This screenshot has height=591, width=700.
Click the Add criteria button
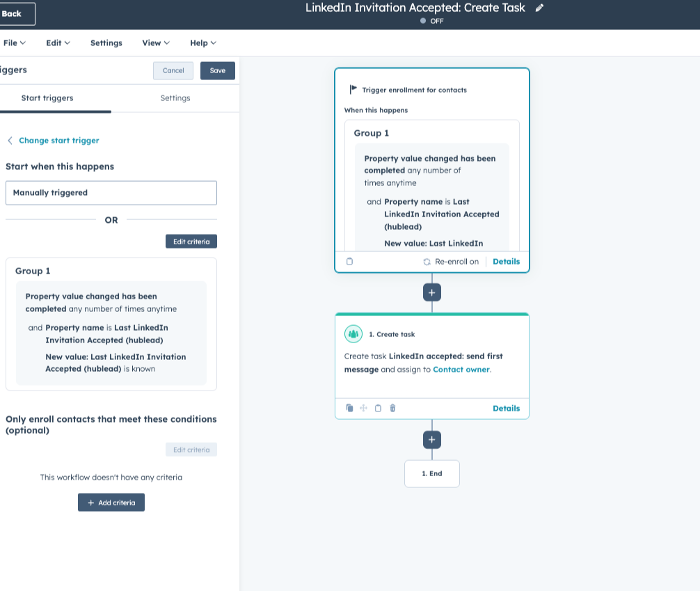click(111, 503)
